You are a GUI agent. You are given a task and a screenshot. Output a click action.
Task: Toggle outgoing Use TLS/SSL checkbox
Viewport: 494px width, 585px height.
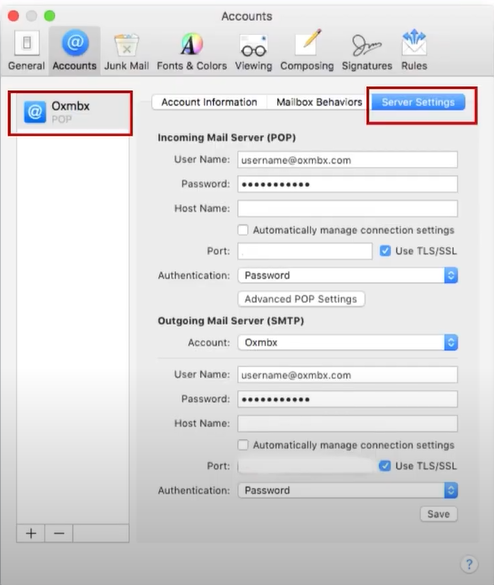coord(385,466)
